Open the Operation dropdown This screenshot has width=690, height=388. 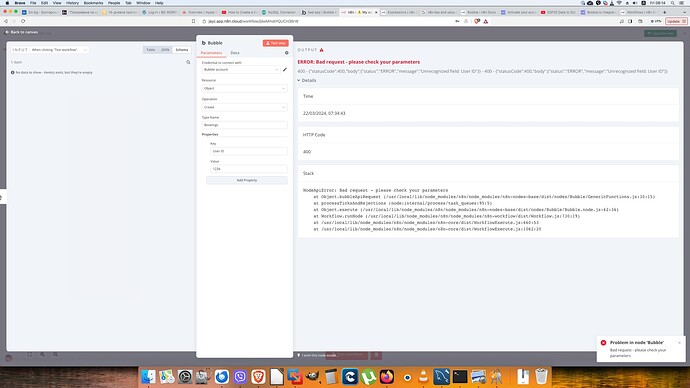coord(244,107)
